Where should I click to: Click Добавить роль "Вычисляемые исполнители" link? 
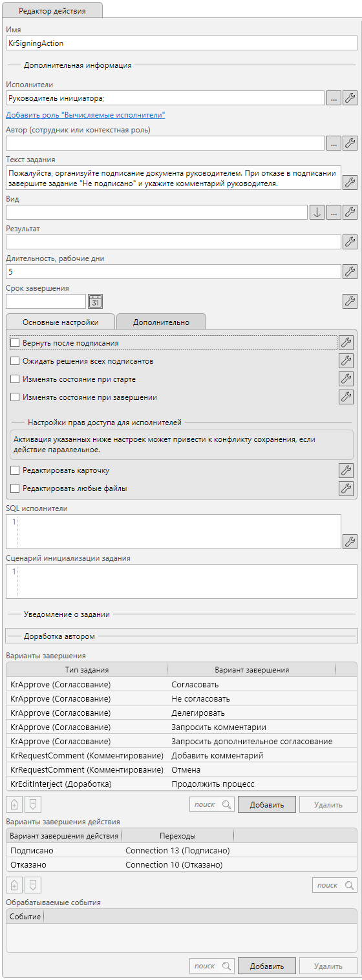pyautogui.click(x=85, y=115)
